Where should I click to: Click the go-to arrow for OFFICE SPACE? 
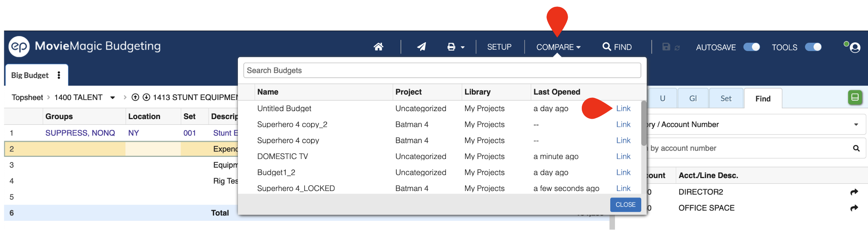[x=854, y=208]
